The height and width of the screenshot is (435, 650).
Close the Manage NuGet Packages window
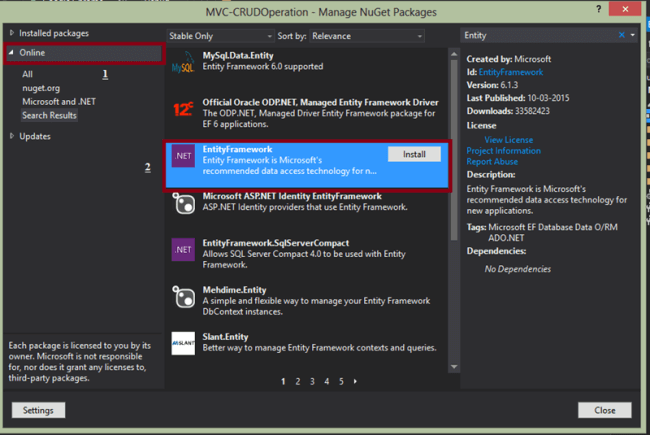point(625,9)
